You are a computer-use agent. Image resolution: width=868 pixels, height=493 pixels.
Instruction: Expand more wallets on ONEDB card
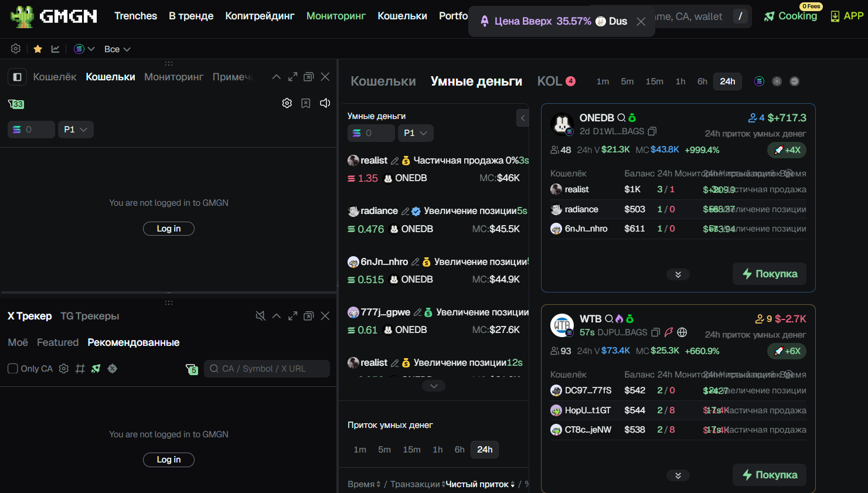tap(678, 274)
